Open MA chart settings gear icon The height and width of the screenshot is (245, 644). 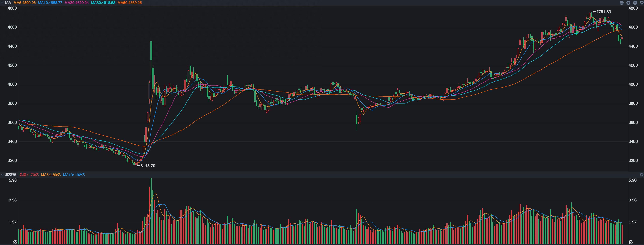pos(641,3)
